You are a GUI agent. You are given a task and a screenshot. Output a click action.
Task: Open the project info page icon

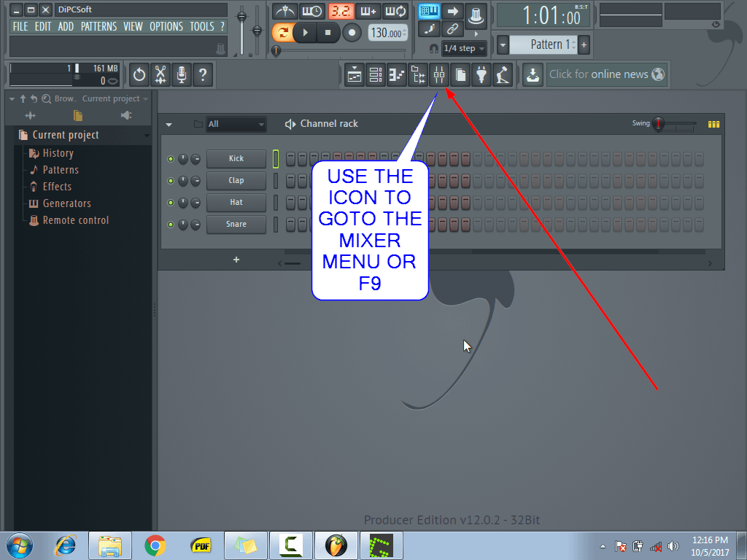460,75
